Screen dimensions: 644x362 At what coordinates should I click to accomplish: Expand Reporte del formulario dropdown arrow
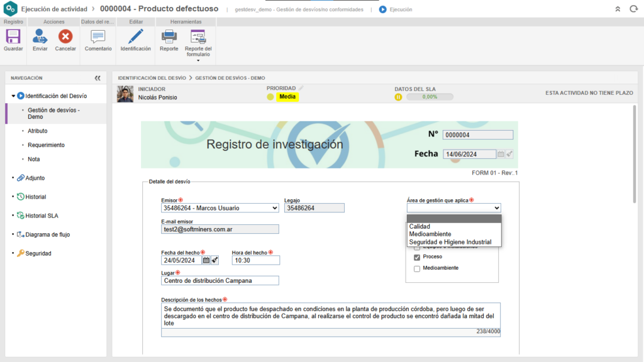[198, 60]
